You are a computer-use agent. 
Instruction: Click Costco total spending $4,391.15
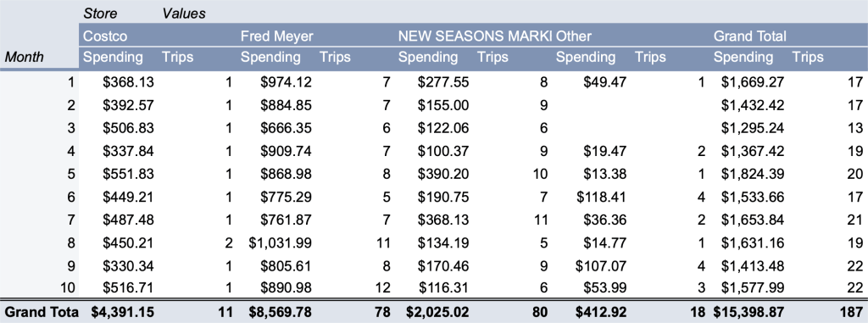(123, 312)
